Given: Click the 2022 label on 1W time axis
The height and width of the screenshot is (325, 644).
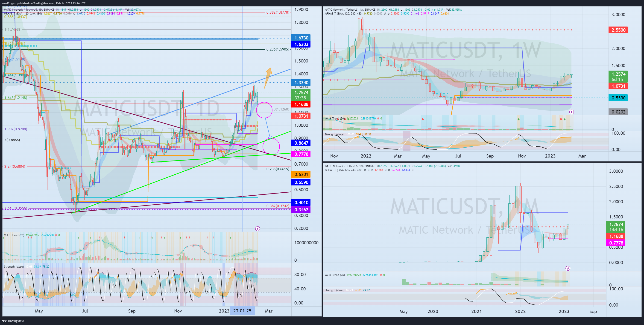Looking at the screenshot, I should [x=366, y=156].
